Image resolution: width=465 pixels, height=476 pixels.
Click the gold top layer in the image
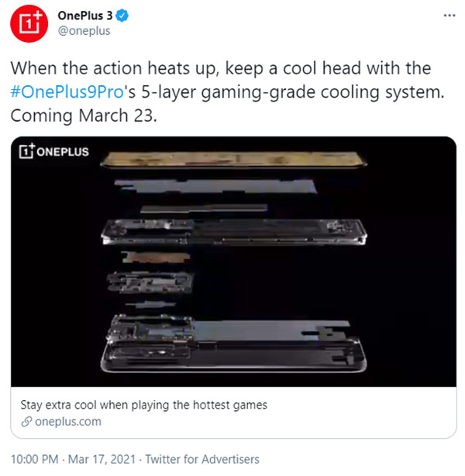point(233,160)
